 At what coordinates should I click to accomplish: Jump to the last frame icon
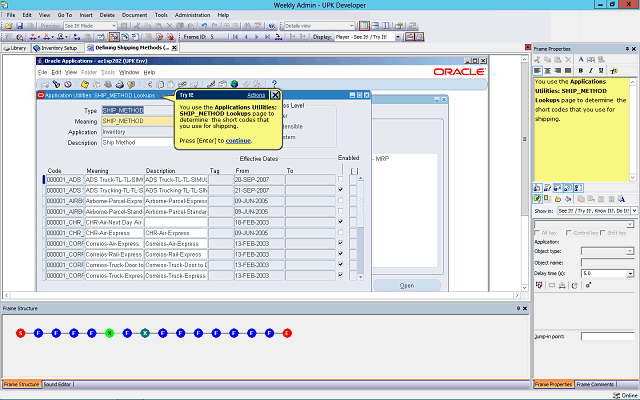(267, 37)
